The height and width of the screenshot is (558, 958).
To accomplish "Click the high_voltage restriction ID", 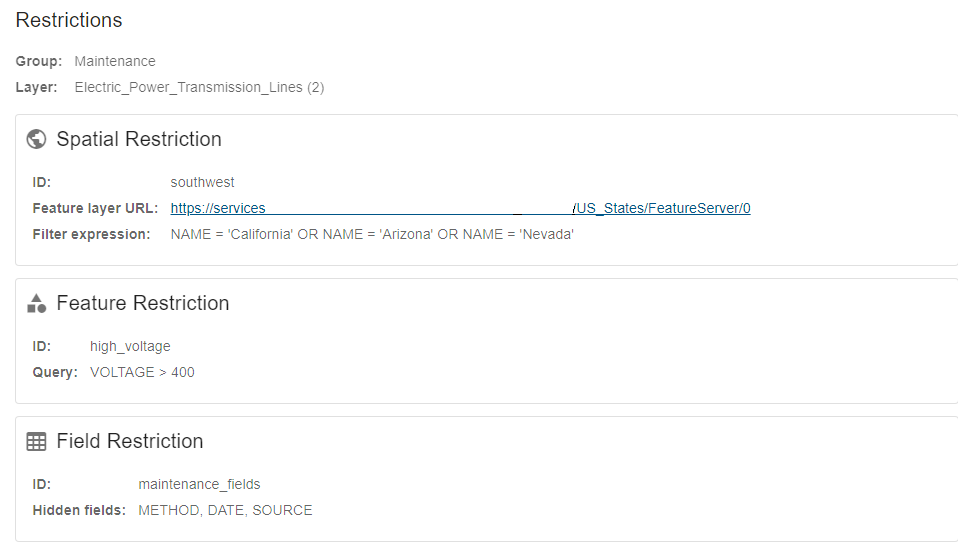I will 130,346.
